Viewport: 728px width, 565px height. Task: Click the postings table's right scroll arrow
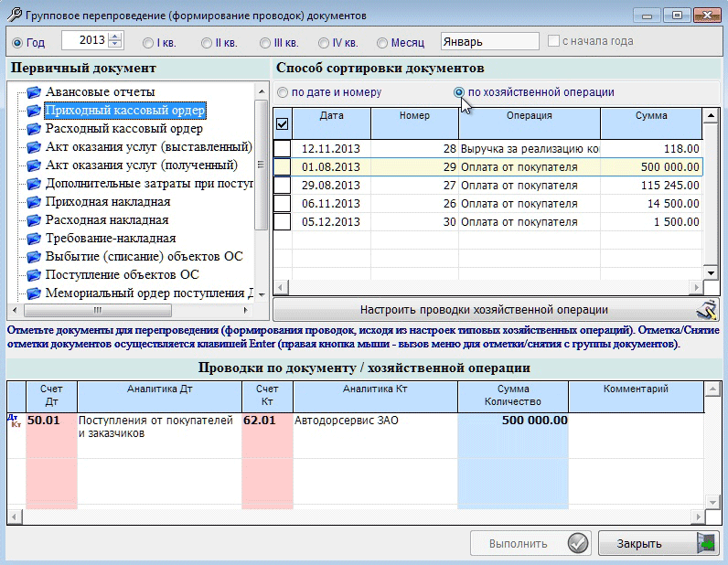pos(698,517)
